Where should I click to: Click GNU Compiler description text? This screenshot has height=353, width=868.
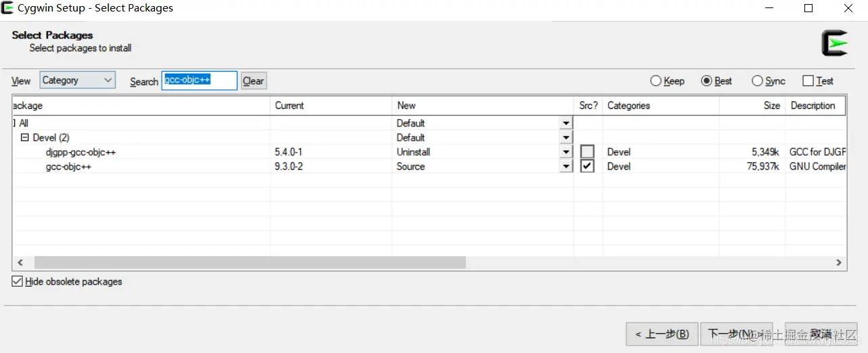tap(817, 166)
